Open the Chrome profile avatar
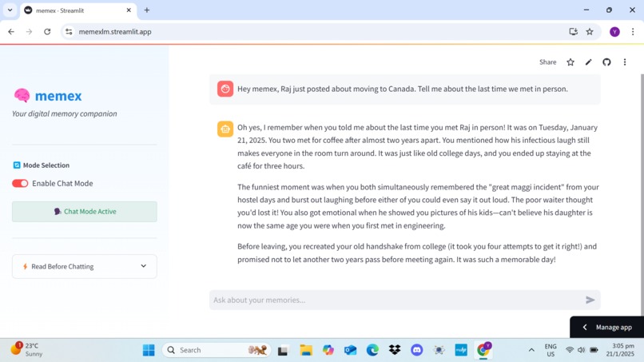644x362 pixels. point(614,32)
